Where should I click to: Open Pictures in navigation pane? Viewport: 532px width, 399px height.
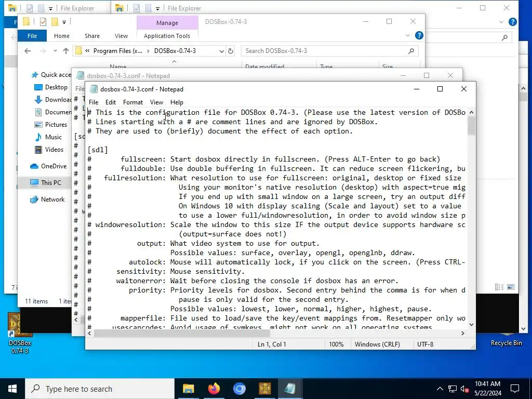[x=51, y=125]
